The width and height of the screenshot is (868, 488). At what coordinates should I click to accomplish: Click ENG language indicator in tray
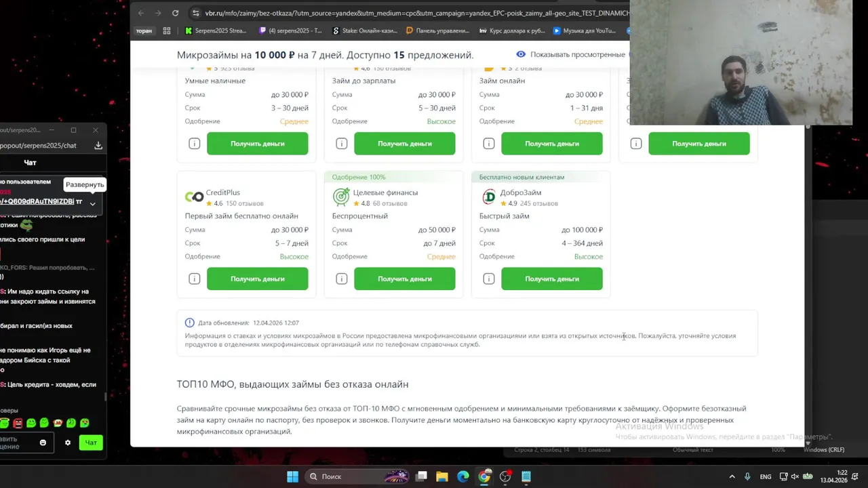coord(766,476)
